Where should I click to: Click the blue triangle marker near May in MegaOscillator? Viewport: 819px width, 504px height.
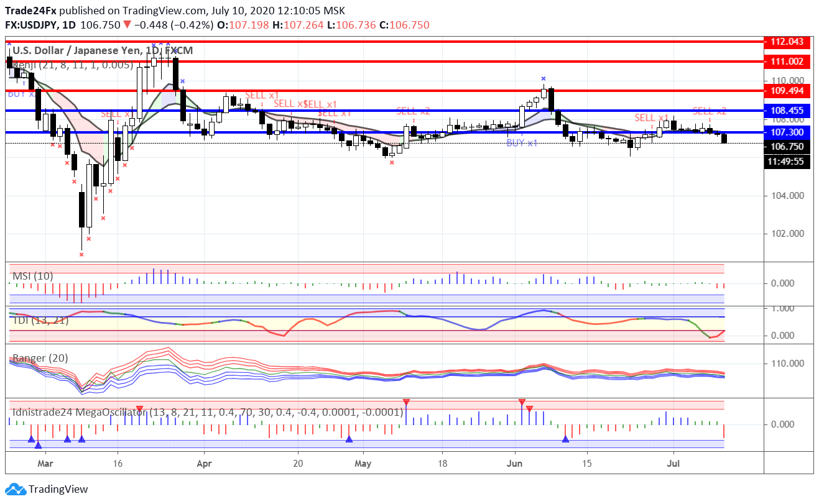point(349,439)
